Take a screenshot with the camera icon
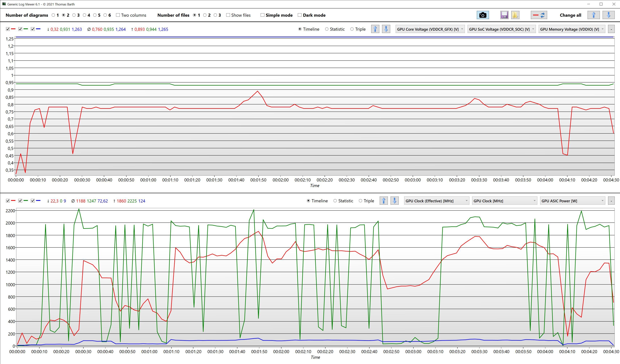 pyautogui.click(x=483, y=15)
